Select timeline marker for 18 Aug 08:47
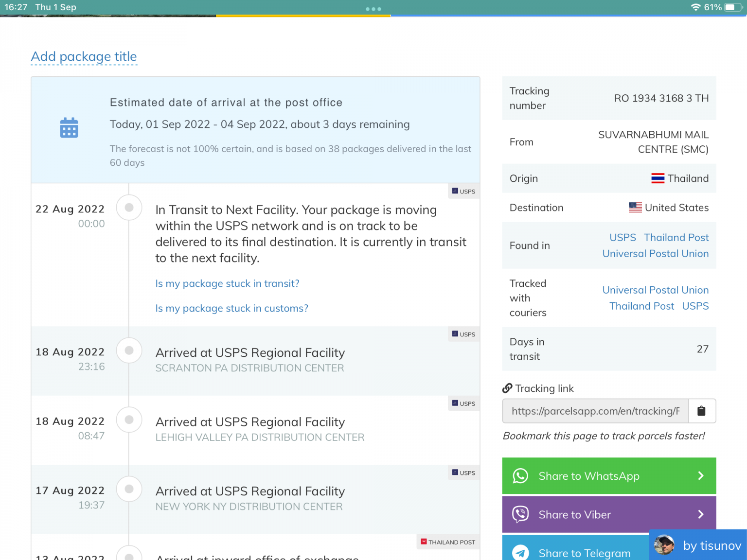Image resolution: width=747 pixels, height=560 pixels. (x=129, y=420)
